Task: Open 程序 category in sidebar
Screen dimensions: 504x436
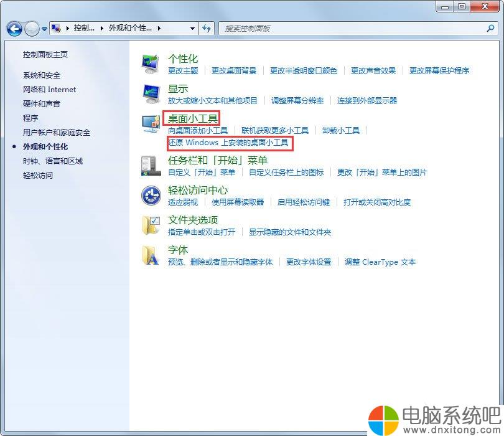Action: point(30,118)
